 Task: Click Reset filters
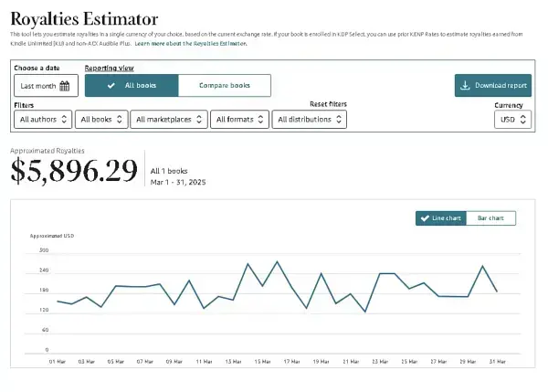point(328,104)
